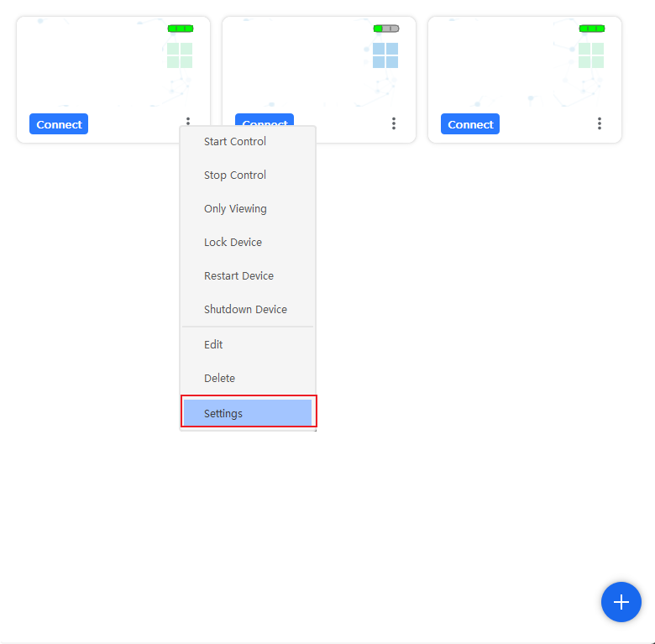Click Restart Device in the context menu
Image resolution: width=655 pixels, height=644 pixels.
pos(238,276)
